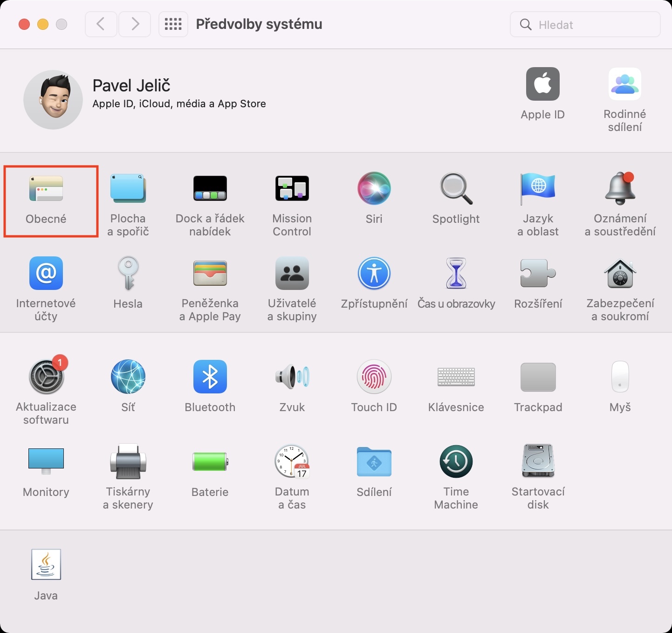Open Mission Control preferences
Screen dimensions: 672x633
coord(292,188)
